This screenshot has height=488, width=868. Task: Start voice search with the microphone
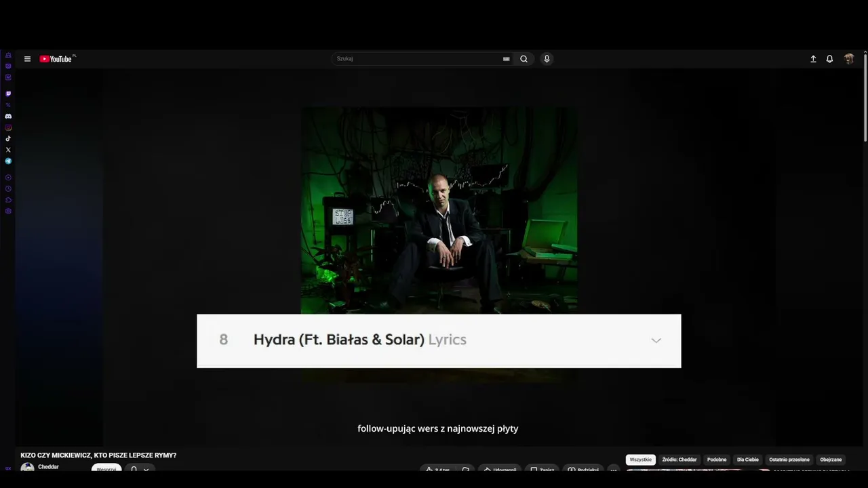(547, 59)
